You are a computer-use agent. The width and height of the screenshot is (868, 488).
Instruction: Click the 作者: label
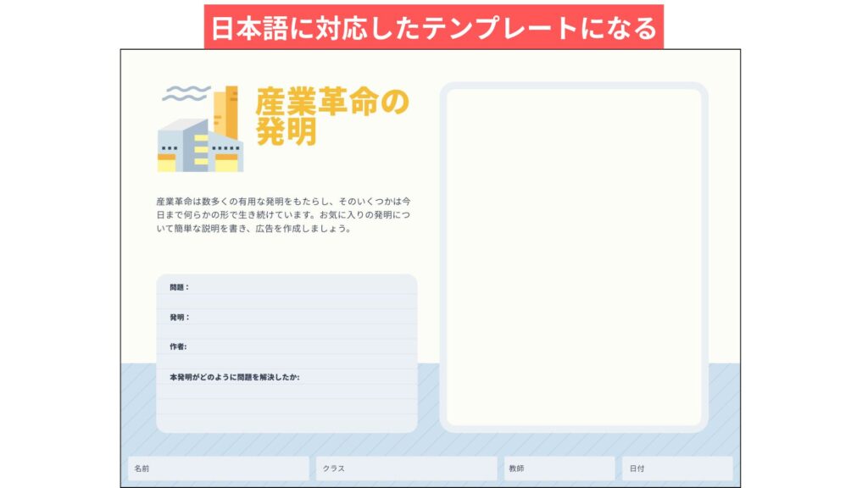tap(178, 347)
